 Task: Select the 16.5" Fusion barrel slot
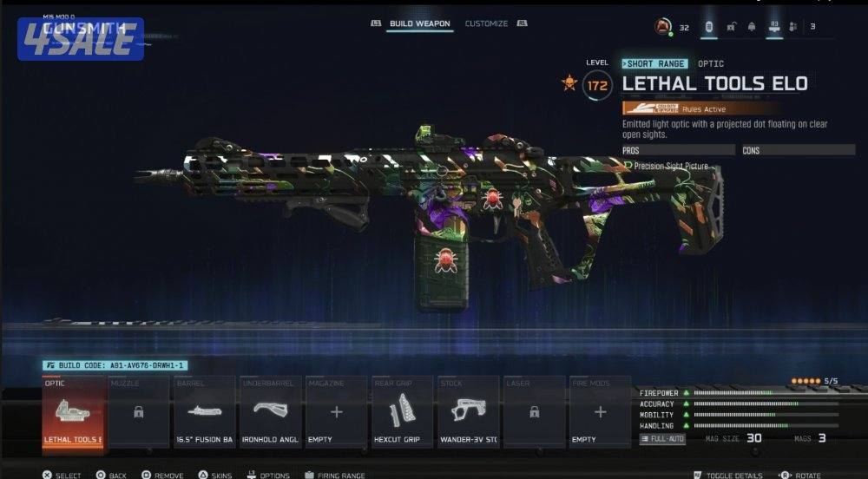point(205,411)
